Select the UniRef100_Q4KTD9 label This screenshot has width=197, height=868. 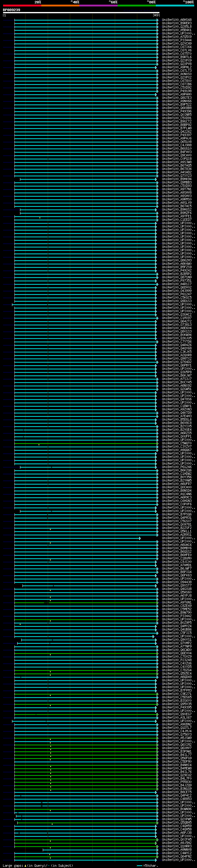click(x=177, y=413)
